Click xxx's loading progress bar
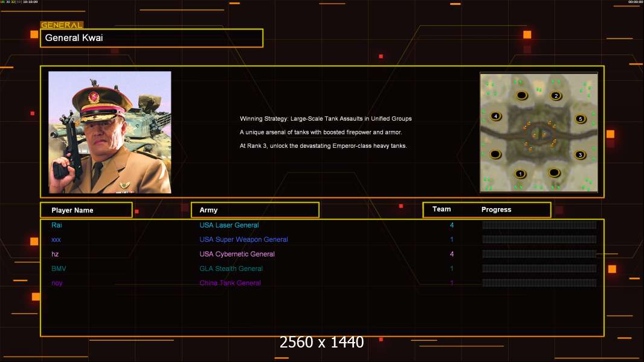644x362 pixels. tap(539, 240)
